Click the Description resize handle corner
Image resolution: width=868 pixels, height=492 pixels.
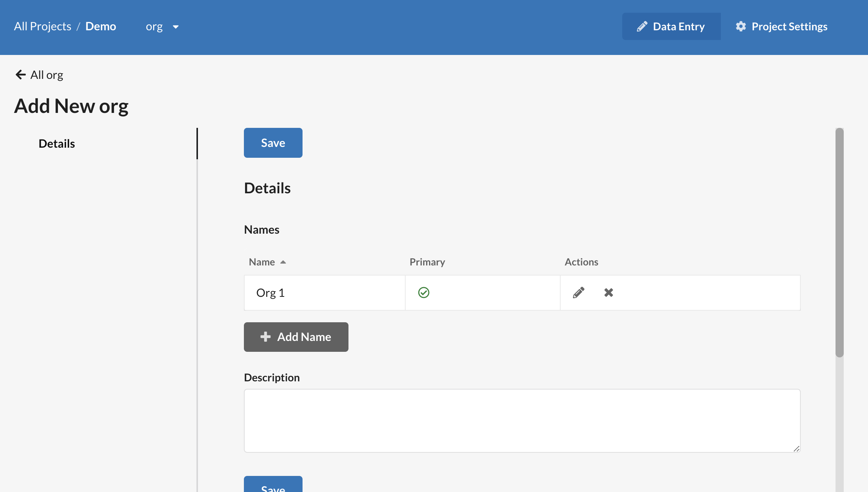pos(796,449)
